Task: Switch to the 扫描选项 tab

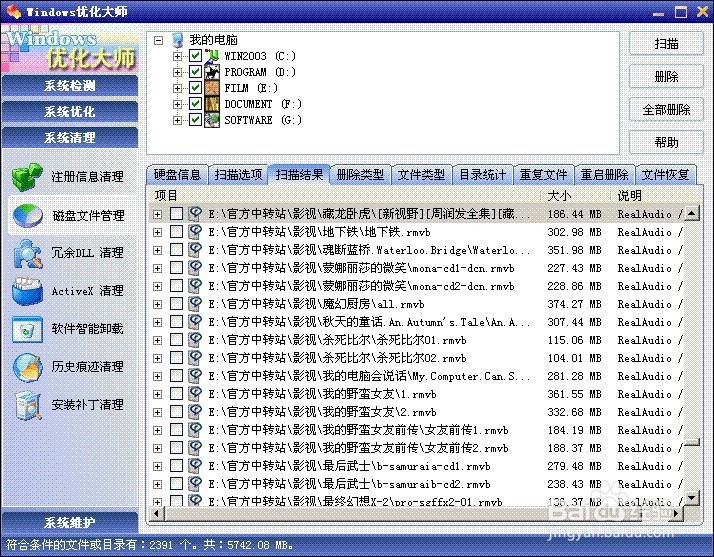Action: click(x=238, y=175)
